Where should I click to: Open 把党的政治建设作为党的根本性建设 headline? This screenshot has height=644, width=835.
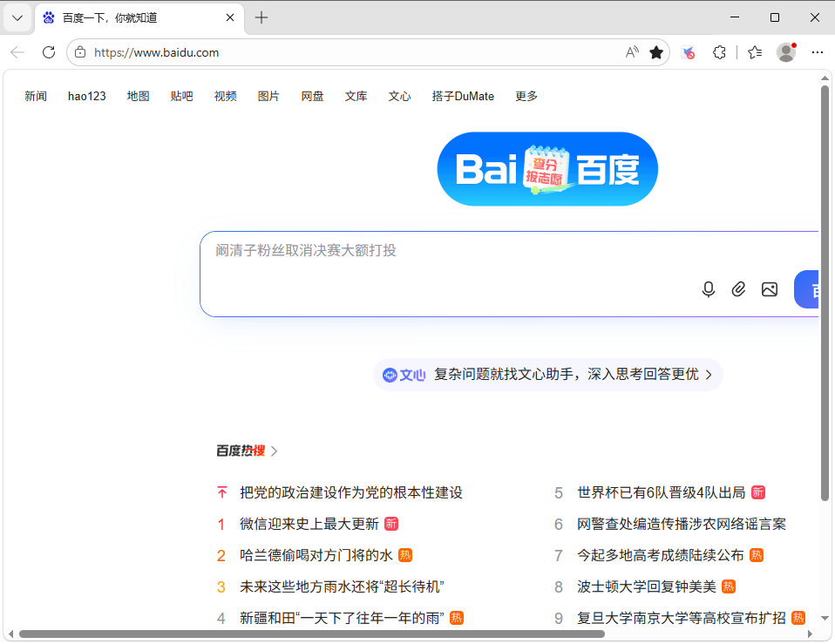click(351, 493)
